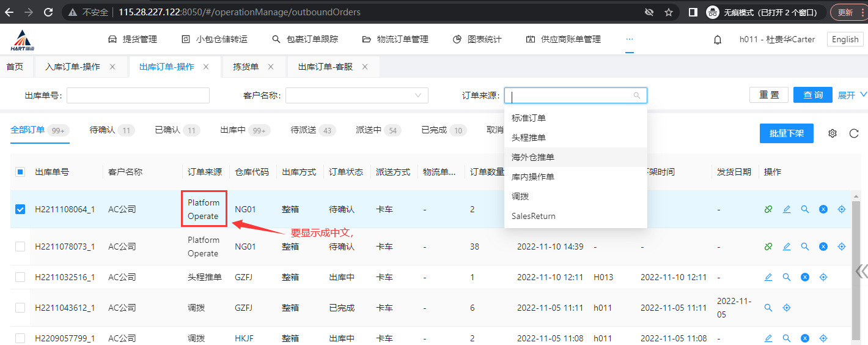Viewport: 868px width, 345px height.
Task: Click the 批量下架 button
Action: point(786,133)
